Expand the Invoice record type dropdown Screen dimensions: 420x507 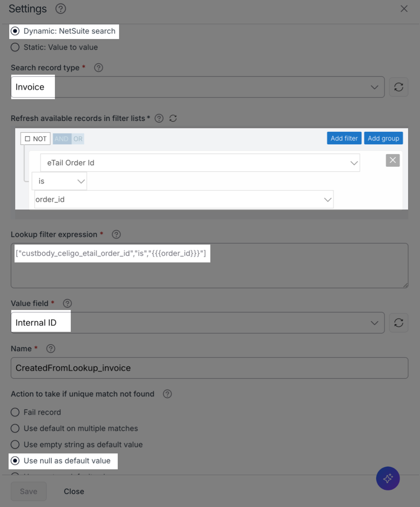(198, 87)
